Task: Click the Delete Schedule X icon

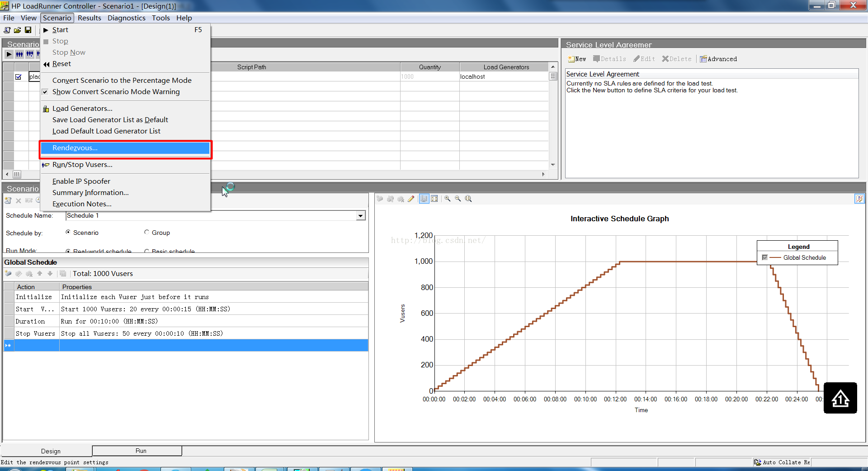Action: click(x=19, y=200)
